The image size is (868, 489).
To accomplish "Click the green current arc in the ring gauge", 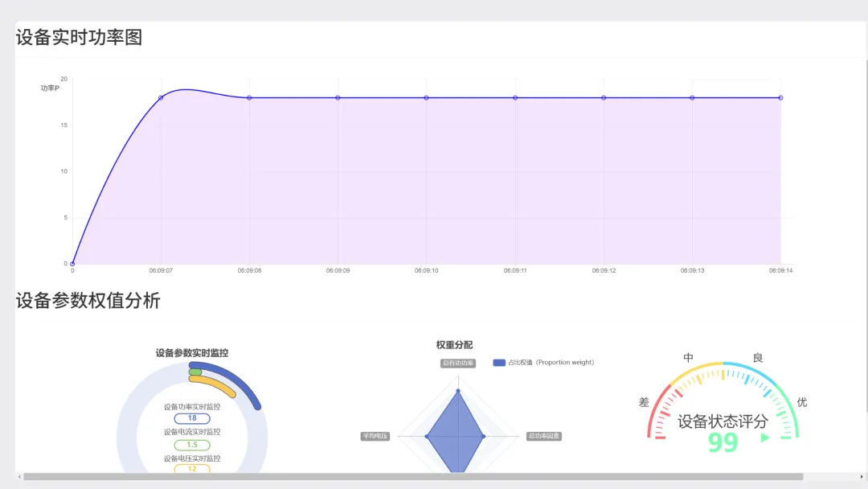I will 194,372.
